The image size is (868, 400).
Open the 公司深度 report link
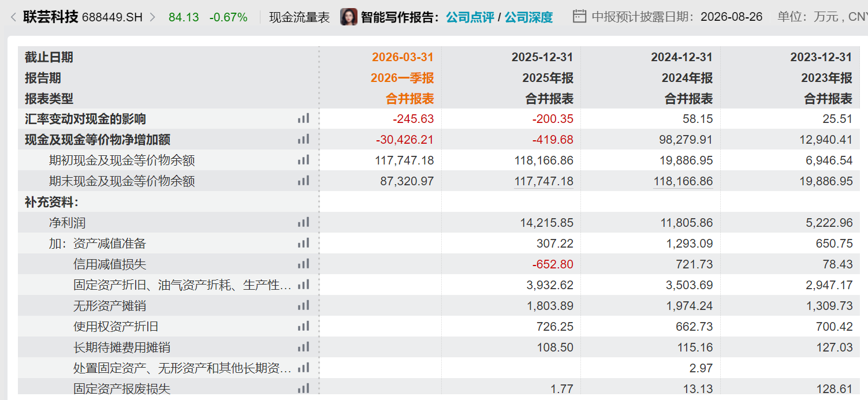pyautogui.click(x=529, y=17)
